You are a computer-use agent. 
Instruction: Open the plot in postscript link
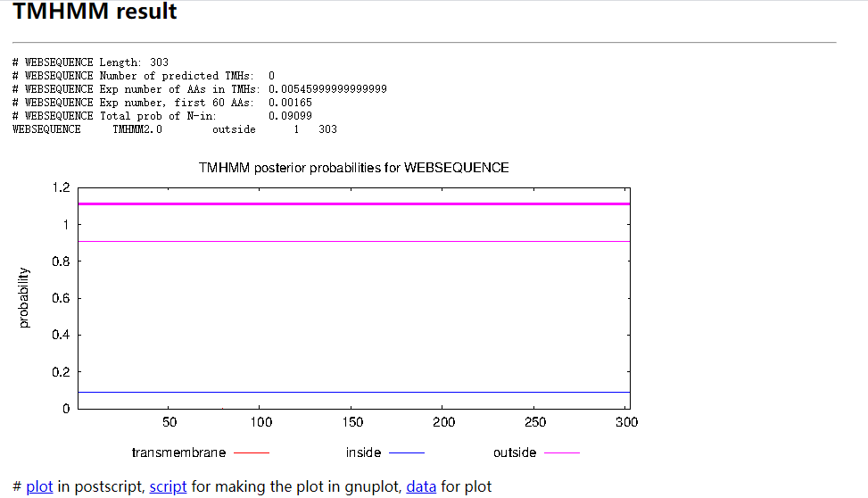[x=39, y=487]
